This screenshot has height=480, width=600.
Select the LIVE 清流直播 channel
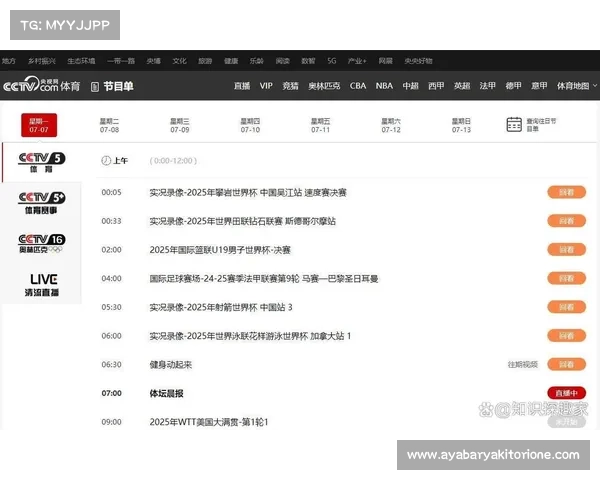42,284
